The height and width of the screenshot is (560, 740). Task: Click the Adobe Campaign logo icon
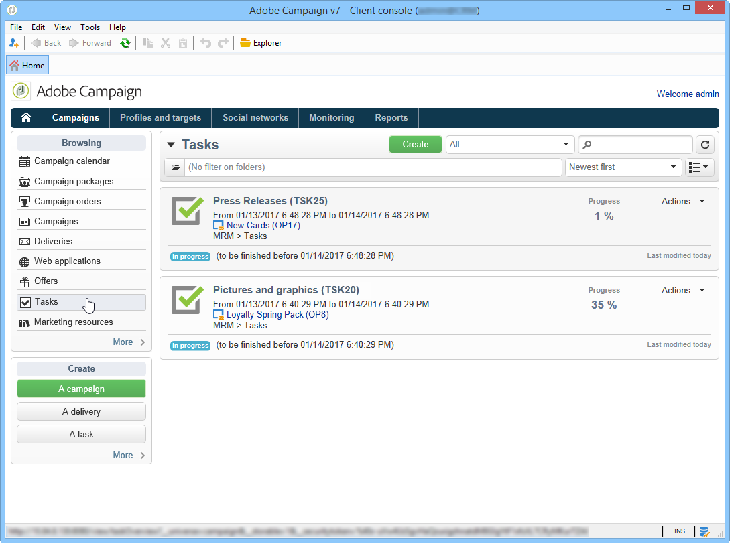click(21, 91)
